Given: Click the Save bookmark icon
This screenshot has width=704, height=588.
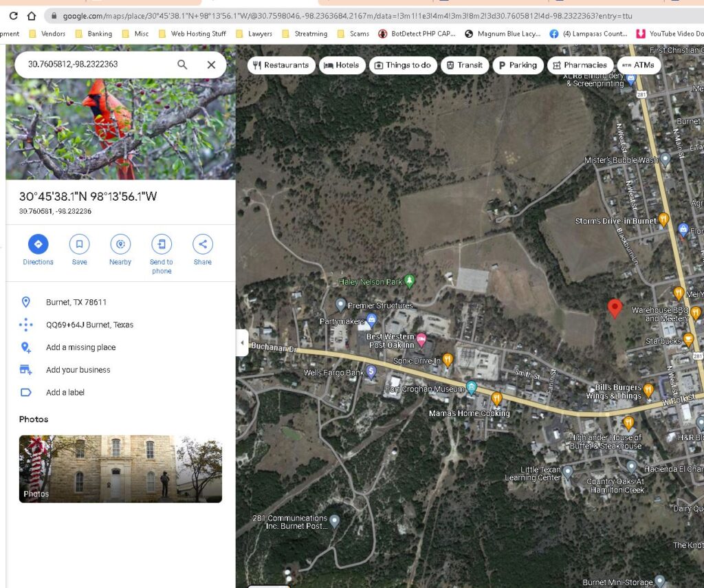Looking at the screenshot, I should click(x=80, y=244).
